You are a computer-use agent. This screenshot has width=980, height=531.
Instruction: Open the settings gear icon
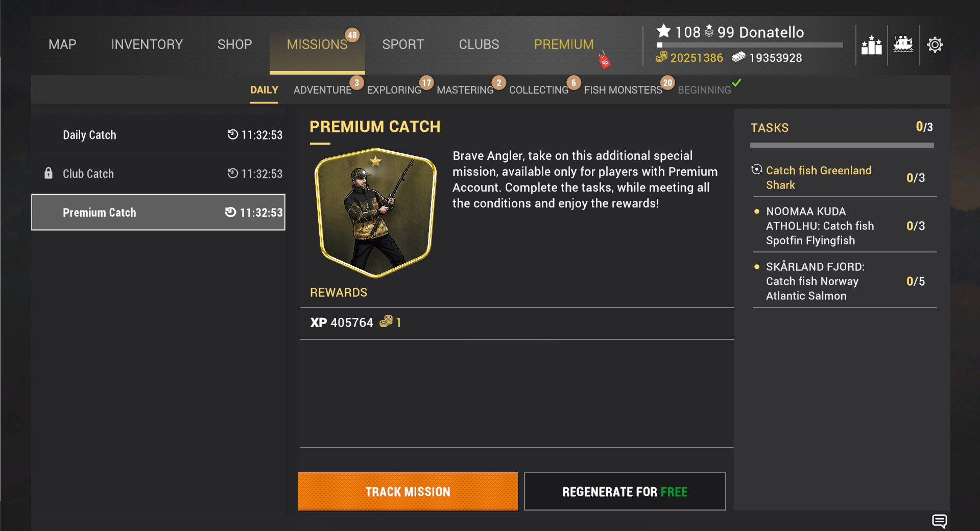pos(935,45)
